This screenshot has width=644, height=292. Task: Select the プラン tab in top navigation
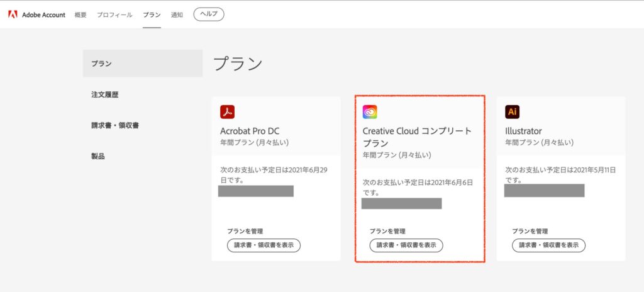pyautogui.click(x=152, y=15)
